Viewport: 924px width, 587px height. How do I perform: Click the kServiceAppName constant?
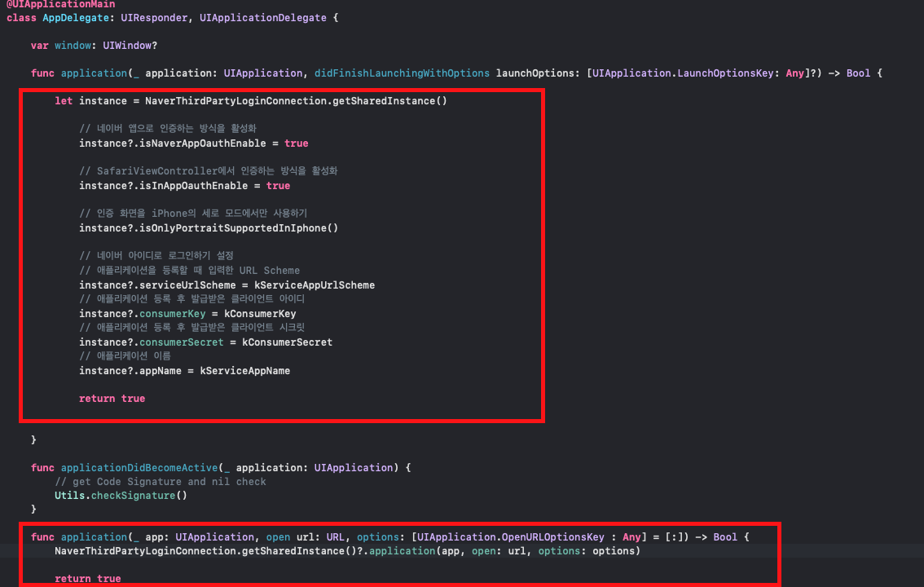244,371
